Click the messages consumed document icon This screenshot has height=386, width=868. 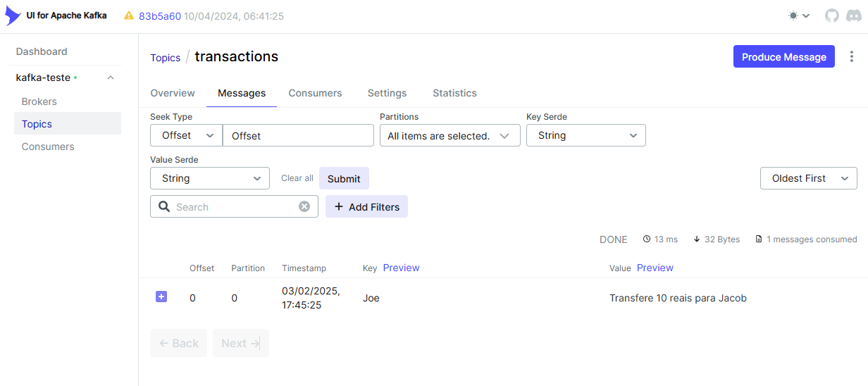point(759,239)
